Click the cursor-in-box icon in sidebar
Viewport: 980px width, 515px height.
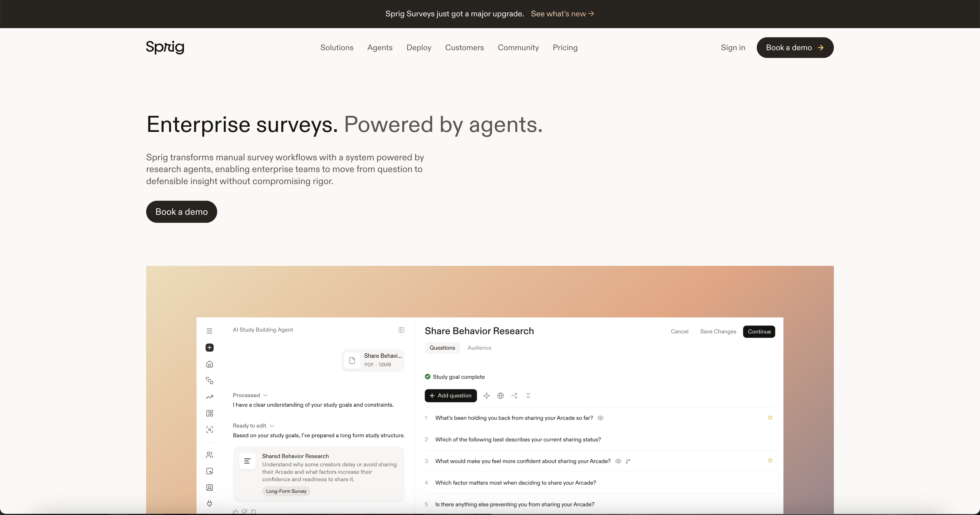click(x=209, y=471)
